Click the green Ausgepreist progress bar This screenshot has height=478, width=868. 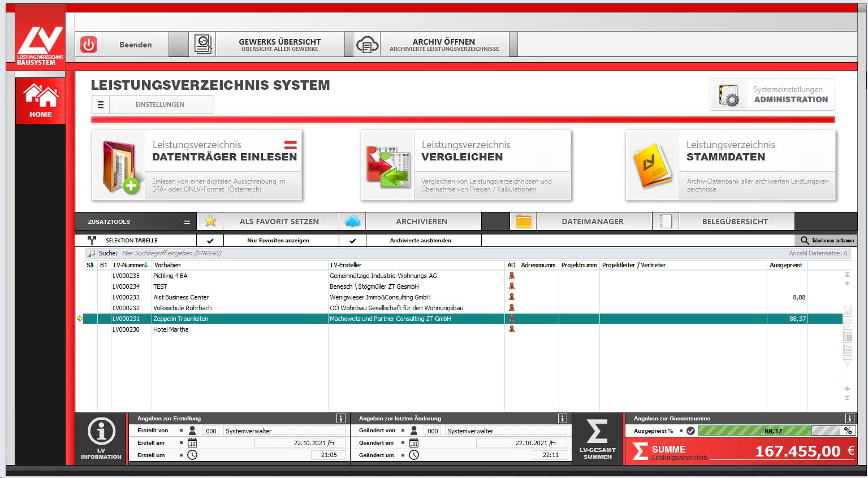[755, 431]
